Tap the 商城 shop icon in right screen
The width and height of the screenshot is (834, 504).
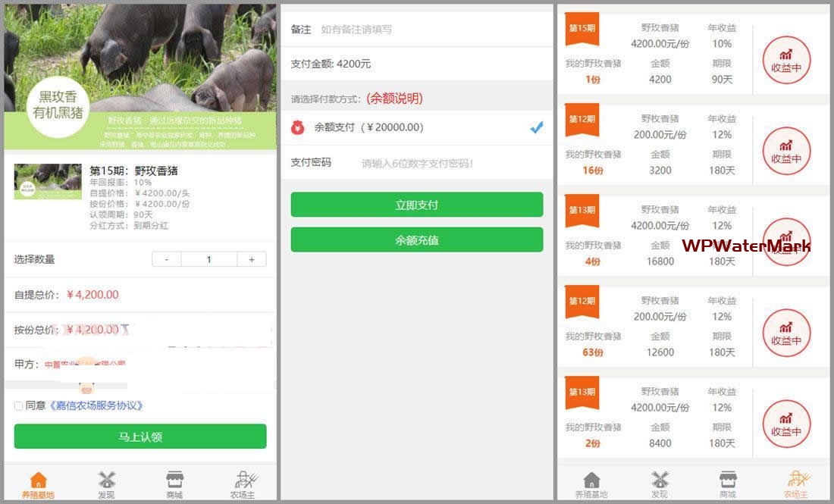coord(728,481)
